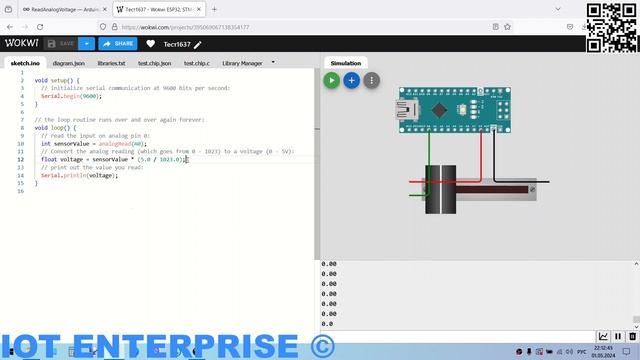Click the int sensorValue analogRead line
The width and height of the screenshot is (640, 360).
coord(93,144)
